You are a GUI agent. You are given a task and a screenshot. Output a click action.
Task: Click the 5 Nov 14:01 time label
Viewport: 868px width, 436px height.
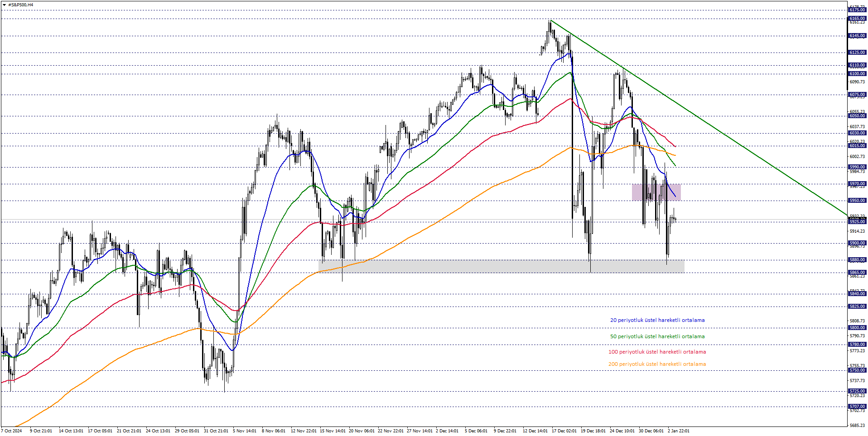[x=245, y=431]
